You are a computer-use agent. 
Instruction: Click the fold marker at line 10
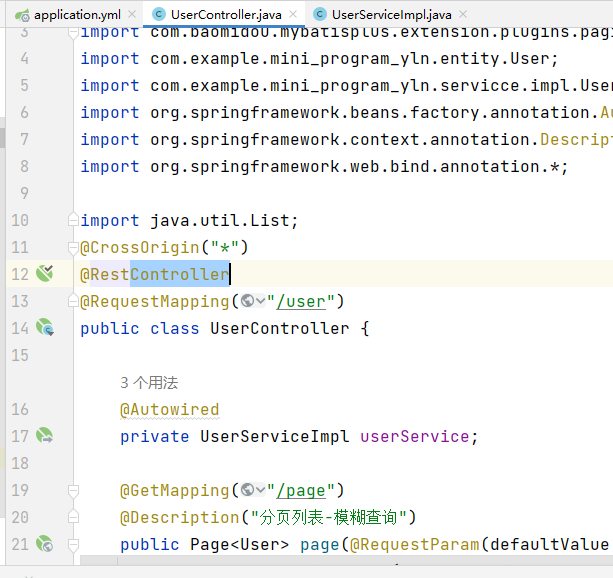tap(73, 219)
